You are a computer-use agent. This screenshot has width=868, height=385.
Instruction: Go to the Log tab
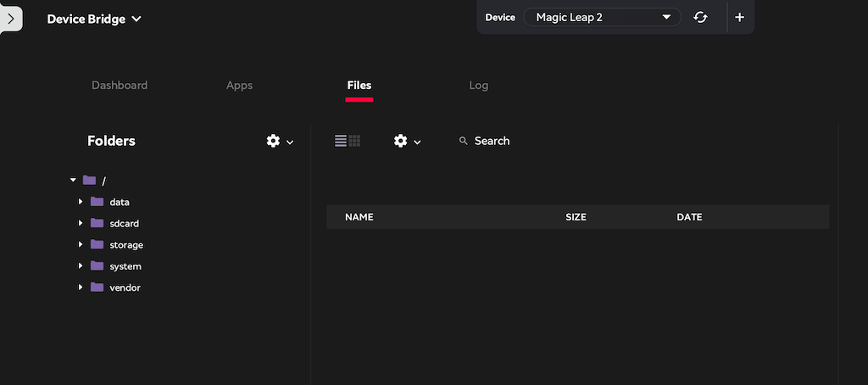[479, 86]
